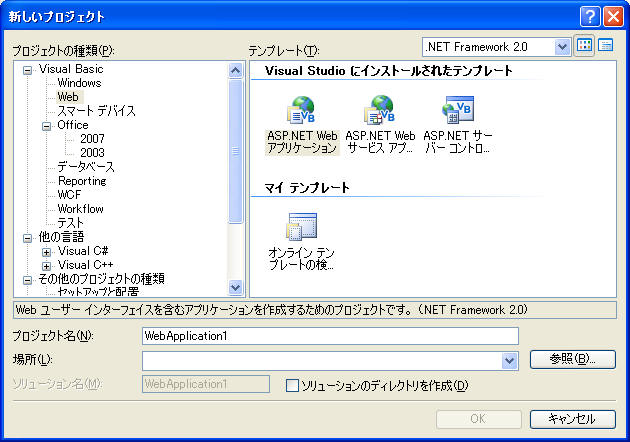The width and height of the screenshot is (630, 442).
Task: Click the 参照(B)... browse button
Action: pos(573,359)
